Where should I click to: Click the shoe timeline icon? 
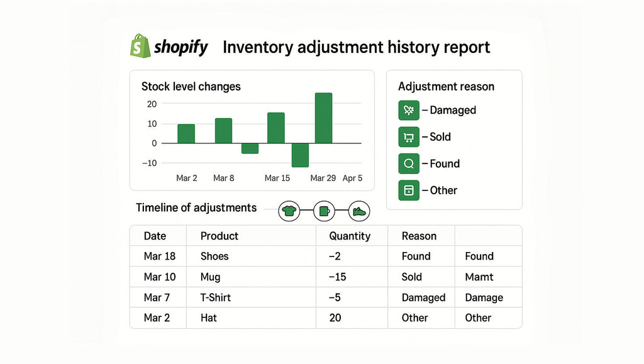pos(359,211)
